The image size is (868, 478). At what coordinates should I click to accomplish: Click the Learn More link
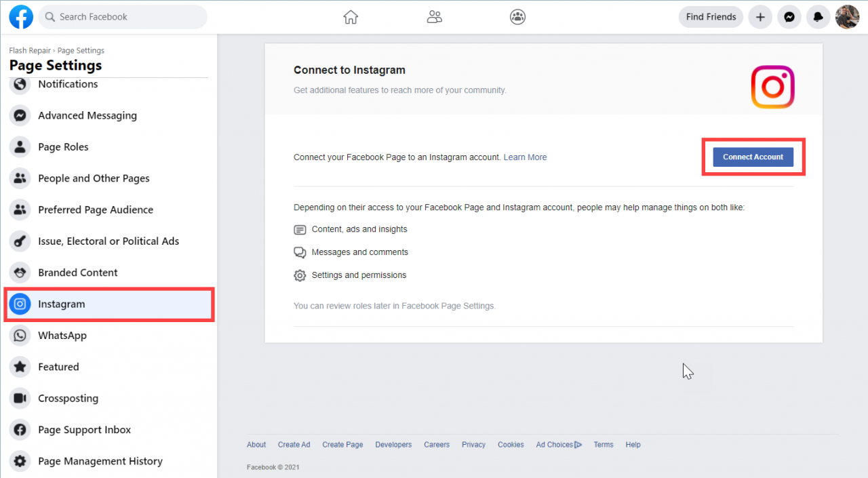click(x=525, y=157)
